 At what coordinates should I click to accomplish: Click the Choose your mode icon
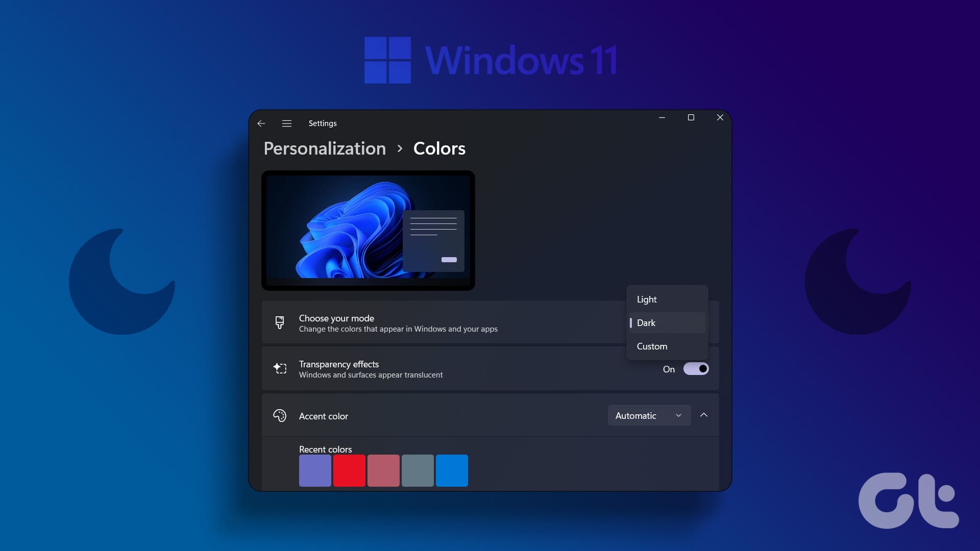coord(279,323)
